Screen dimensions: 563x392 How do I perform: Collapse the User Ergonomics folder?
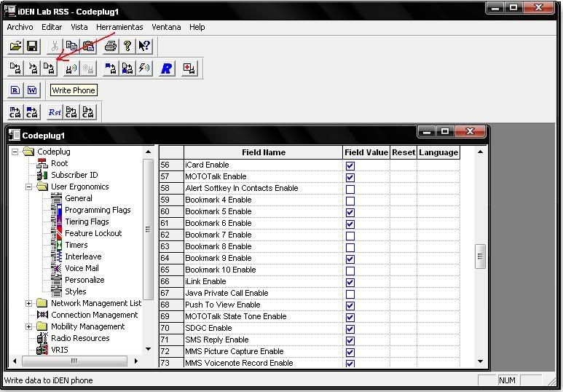[x=28, y=187]
